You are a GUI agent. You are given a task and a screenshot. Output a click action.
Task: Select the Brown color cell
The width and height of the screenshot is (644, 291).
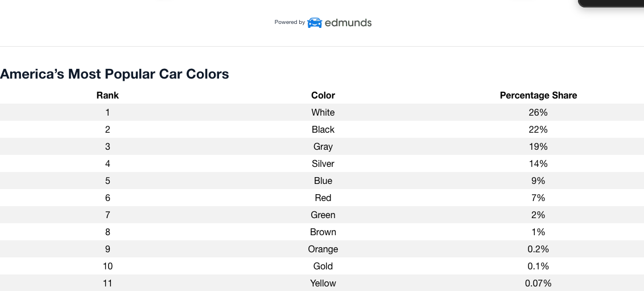click(x=323, y=232)
